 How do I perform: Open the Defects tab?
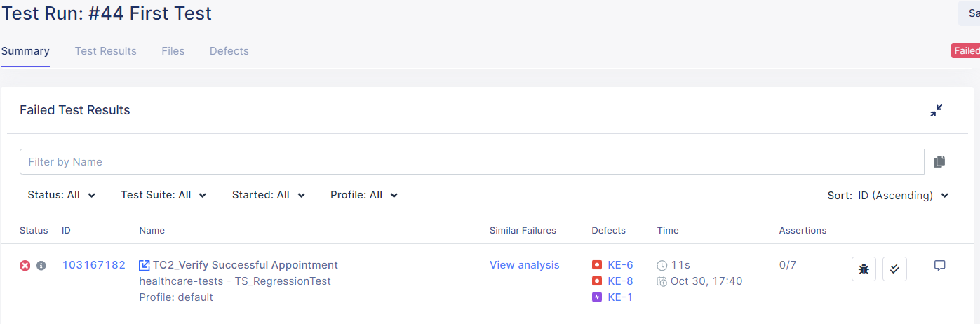pyautogui.click(x=229, y=51)
